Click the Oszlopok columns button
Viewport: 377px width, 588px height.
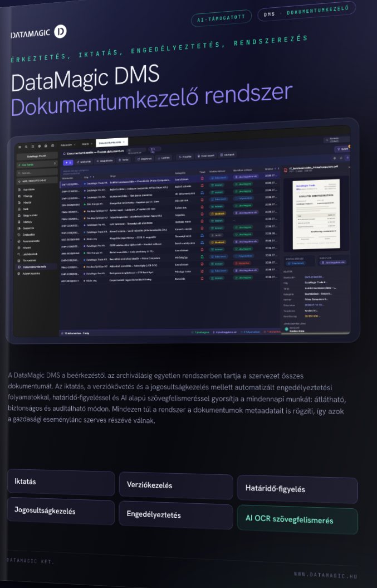pyautogui.click(x=227, y=154)
